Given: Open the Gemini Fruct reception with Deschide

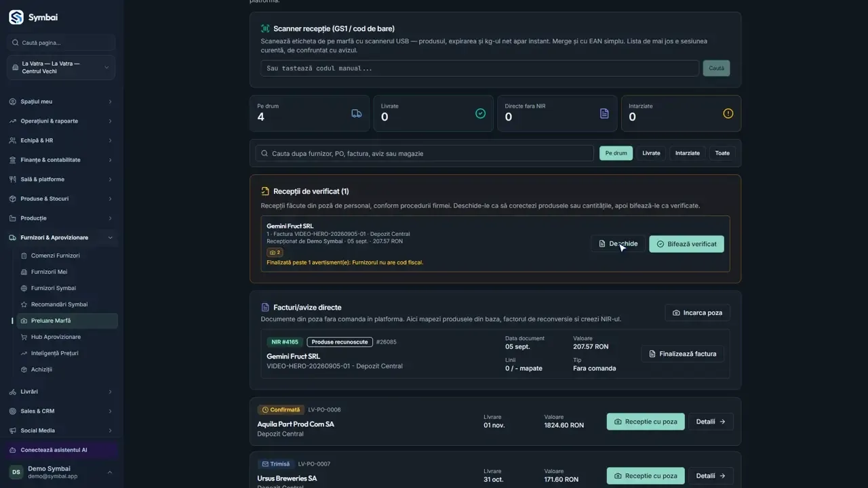Looking at the screenshot, I should (618, 244).
